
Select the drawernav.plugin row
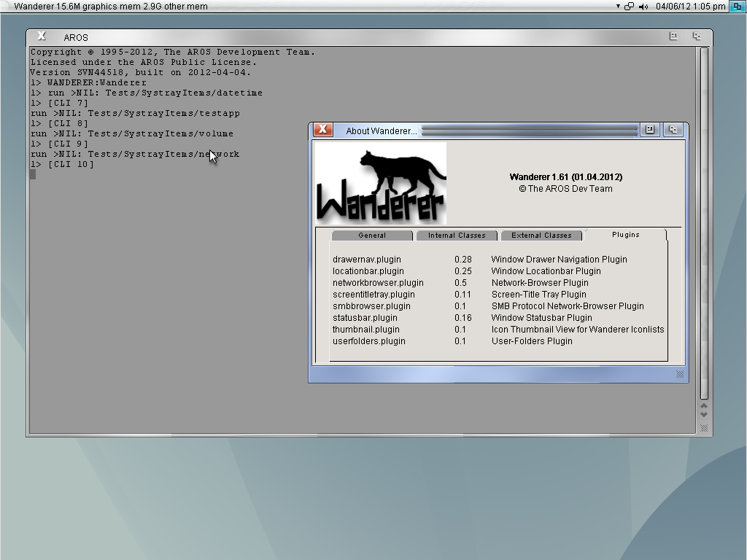click(498, 260)
